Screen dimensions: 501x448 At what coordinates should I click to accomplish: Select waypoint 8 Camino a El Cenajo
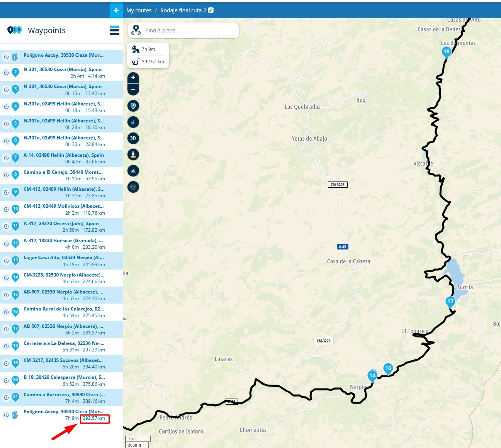tap(61, 175)
